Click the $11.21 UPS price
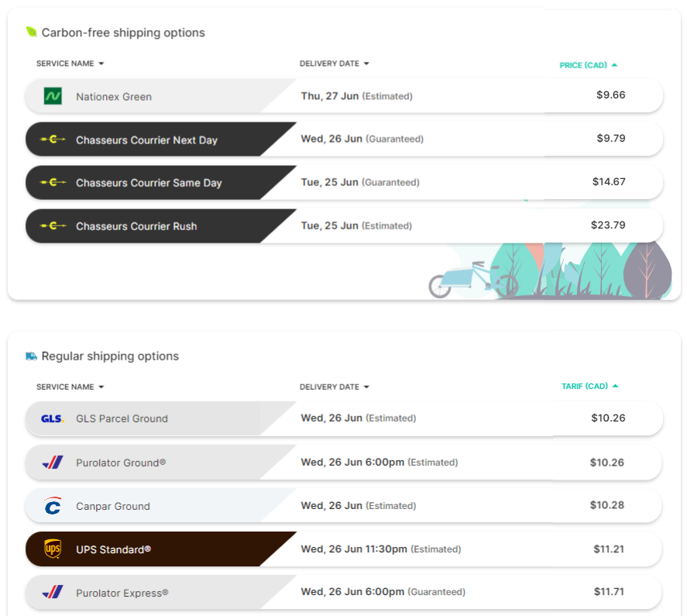Screen dimensions: 687x616 click(x=609, y=549)
